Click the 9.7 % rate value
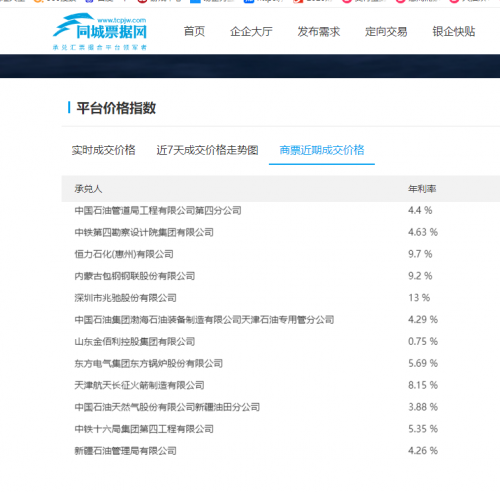The width and height of the screenshot is (500, 492). [x=420, y=254]
